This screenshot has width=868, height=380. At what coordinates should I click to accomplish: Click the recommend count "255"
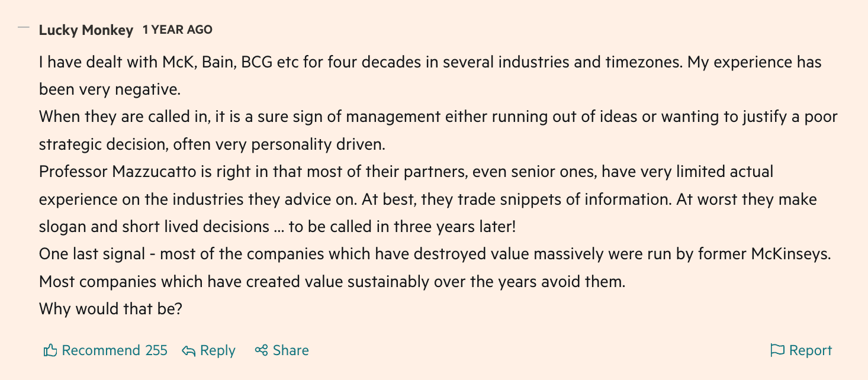pos(157,350)
